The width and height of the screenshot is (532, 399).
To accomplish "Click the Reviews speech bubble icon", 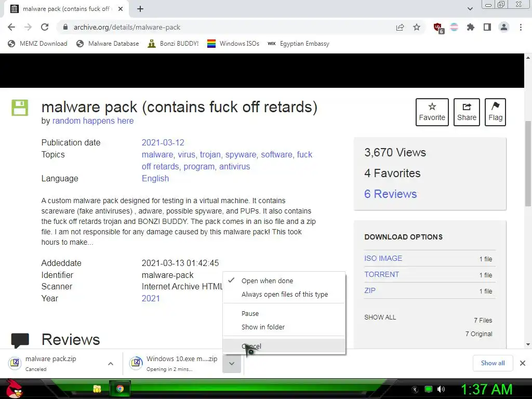I will pyautogui.click(x=20, y=340).
